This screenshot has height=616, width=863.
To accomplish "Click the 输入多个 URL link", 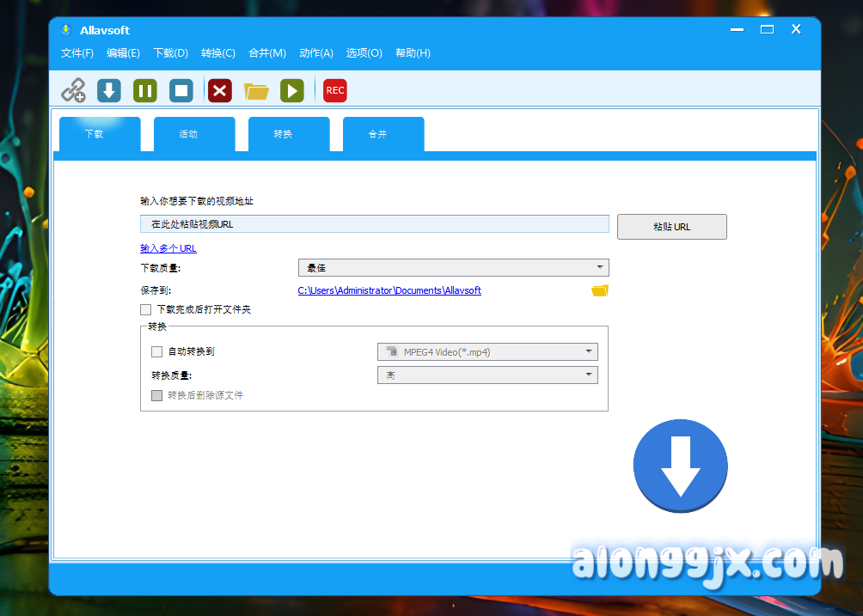I will coord(168,248).
